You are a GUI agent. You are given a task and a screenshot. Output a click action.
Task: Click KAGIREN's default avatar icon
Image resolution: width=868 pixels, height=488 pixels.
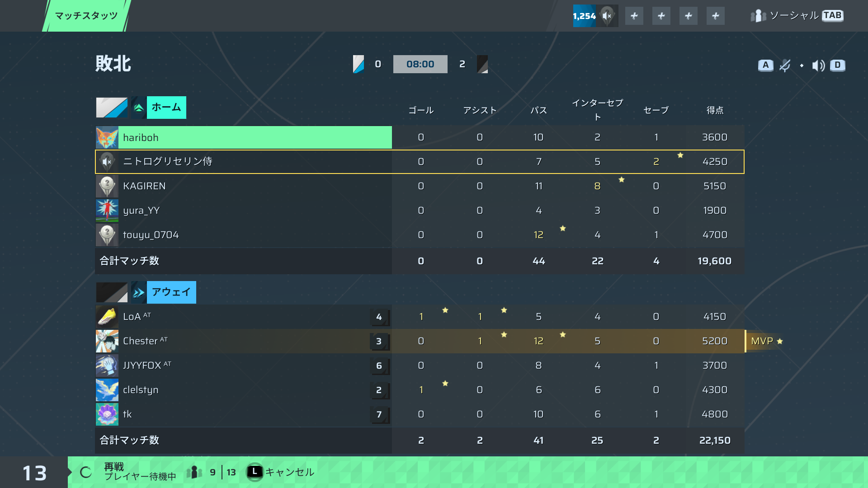click(x=107, y=186)
